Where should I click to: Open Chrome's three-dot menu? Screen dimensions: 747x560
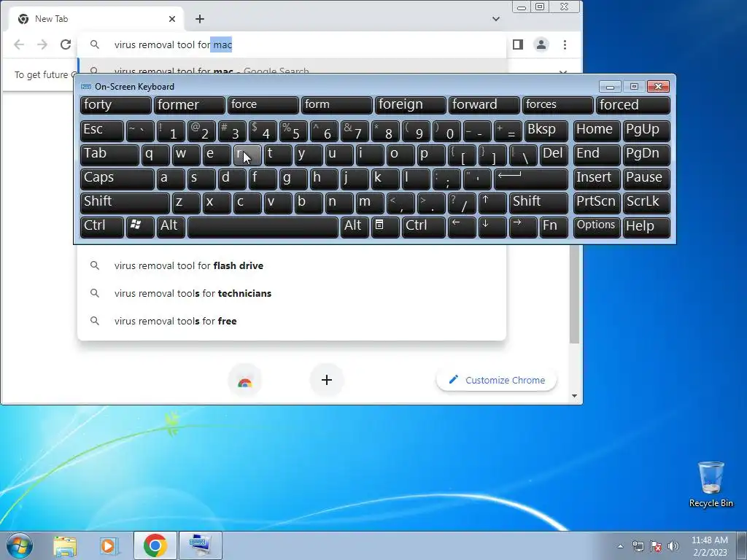click(x=565, y=44)
